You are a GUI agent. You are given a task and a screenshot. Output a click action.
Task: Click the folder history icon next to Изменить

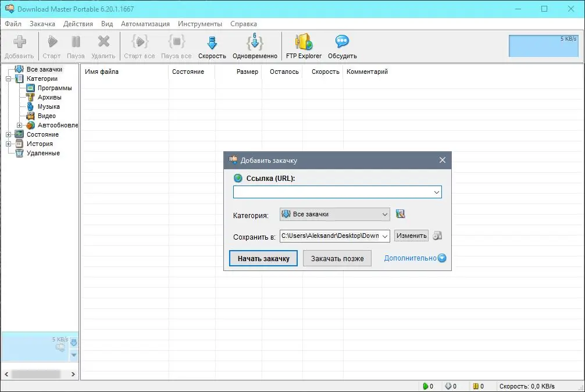(x=437, y=235)
